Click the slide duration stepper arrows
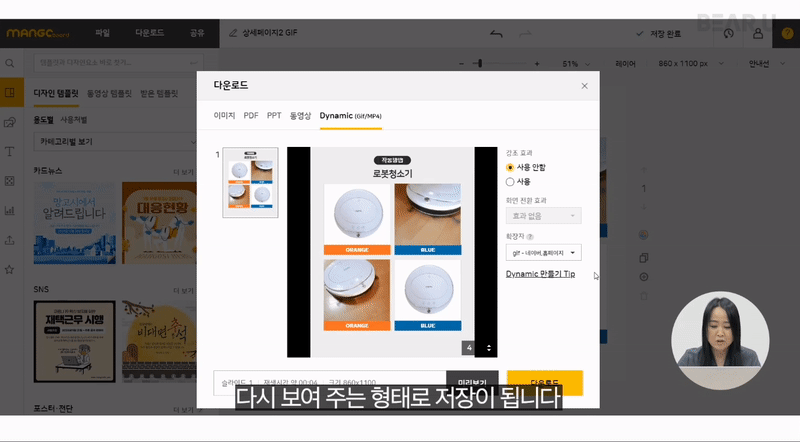The height and width of the screenshot is (442, 800). [x=489, y=348]
